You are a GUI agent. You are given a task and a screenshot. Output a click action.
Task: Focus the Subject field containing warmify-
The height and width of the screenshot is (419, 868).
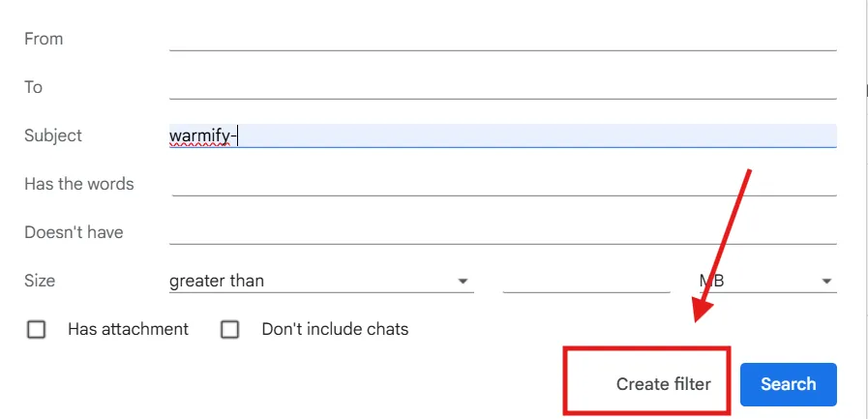point(502,135)
